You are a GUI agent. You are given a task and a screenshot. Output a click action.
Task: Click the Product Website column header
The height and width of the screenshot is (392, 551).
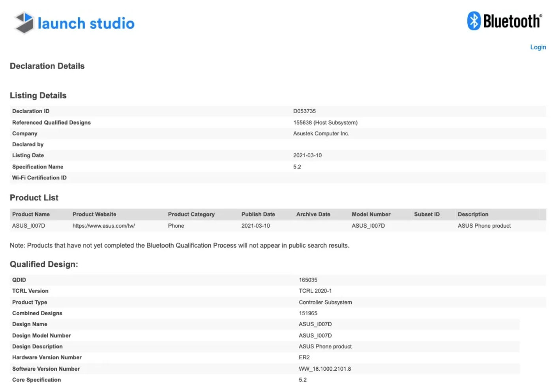pyautogui.click(x=94, y=214)
